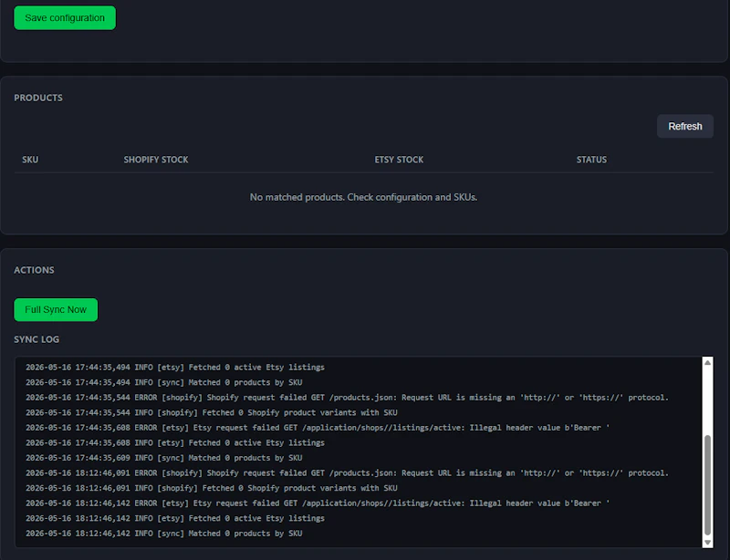Select the 18:12:46,091 shopify Fetched log line
Viewport: 730px width, 560px height.
pos(212,488)
